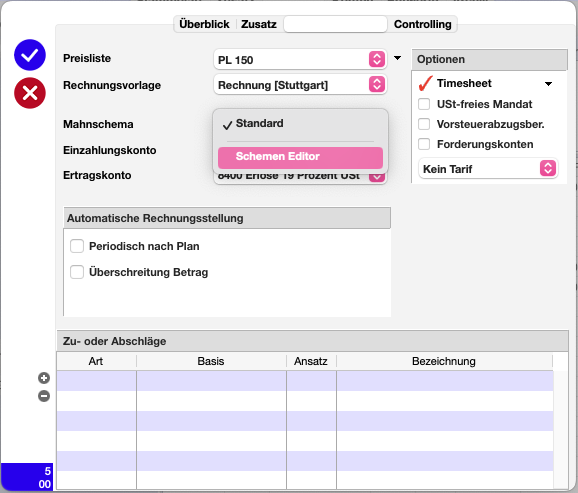This screenshot has width=578, height=493.
Task: Enable USt-freies Mandat checkbox
Action: (424, 104)
